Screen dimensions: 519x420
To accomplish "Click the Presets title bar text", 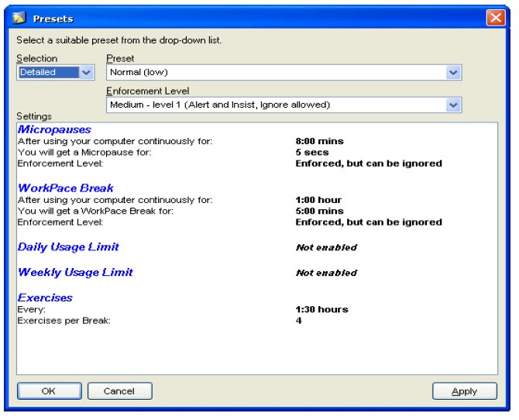I will tap(53, 19).
